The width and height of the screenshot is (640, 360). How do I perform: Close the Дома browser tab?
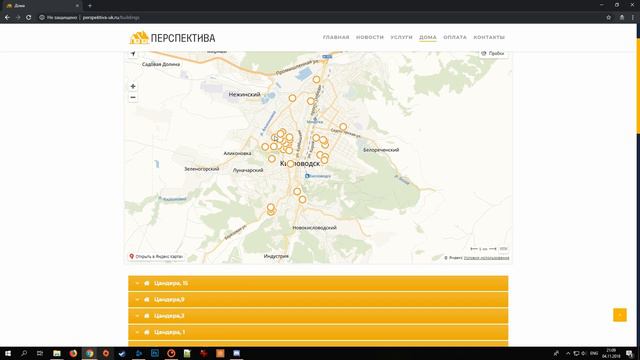click(77, 6)
